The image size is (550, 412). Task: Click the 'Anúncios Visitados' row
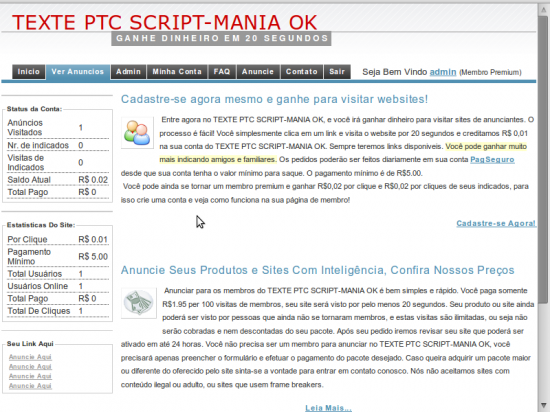pos(58,128)
